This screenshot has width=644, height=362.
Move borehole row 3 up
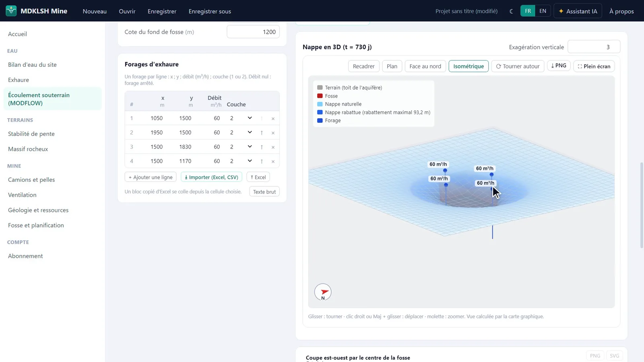[x=262, y=147]
